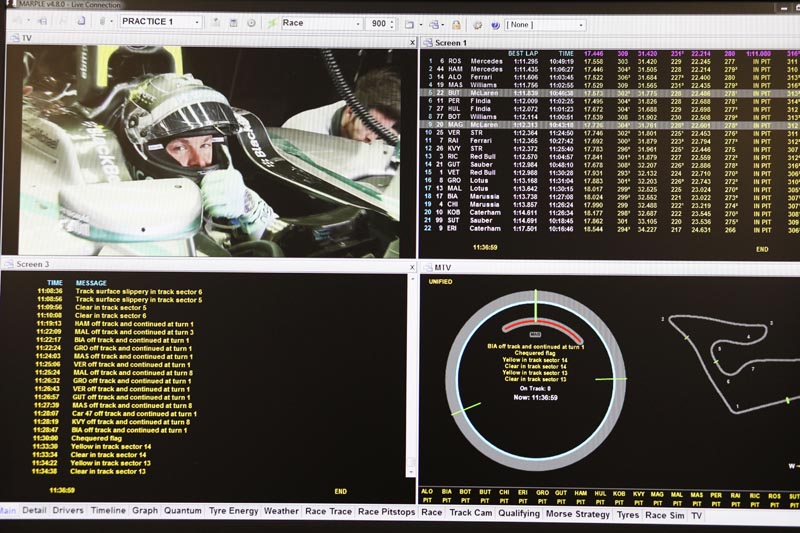Select the Track Cam tab
800x533 pixels.
click(471, 512)
